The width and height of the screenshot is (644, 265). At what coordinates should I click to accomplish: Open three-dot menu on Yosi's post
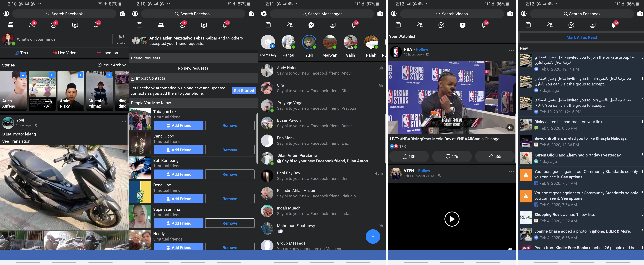(124, 121)
